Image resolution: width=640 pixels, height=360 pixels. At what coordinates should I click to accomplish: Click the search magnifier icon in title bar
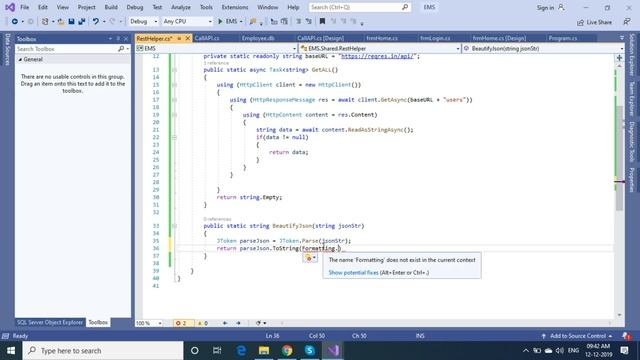405,7
